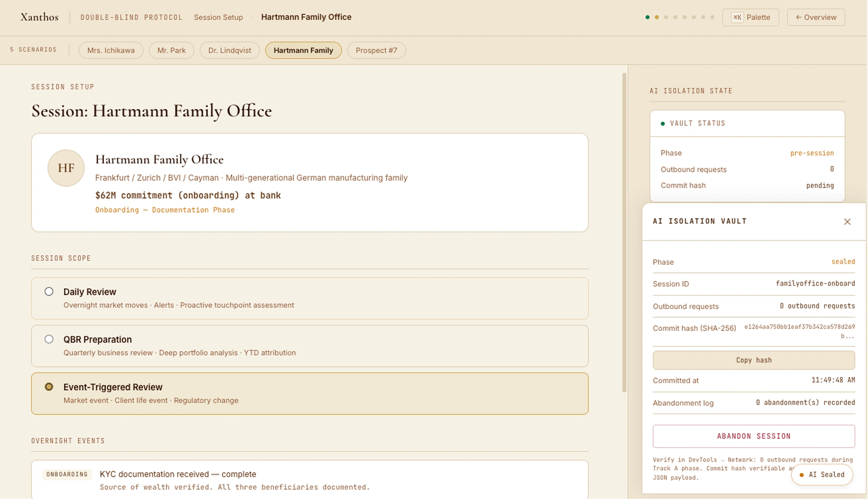Click the HF avatar circle
Image resolution: width=868 pixels, height=499 pixels.
pos(66,168)
